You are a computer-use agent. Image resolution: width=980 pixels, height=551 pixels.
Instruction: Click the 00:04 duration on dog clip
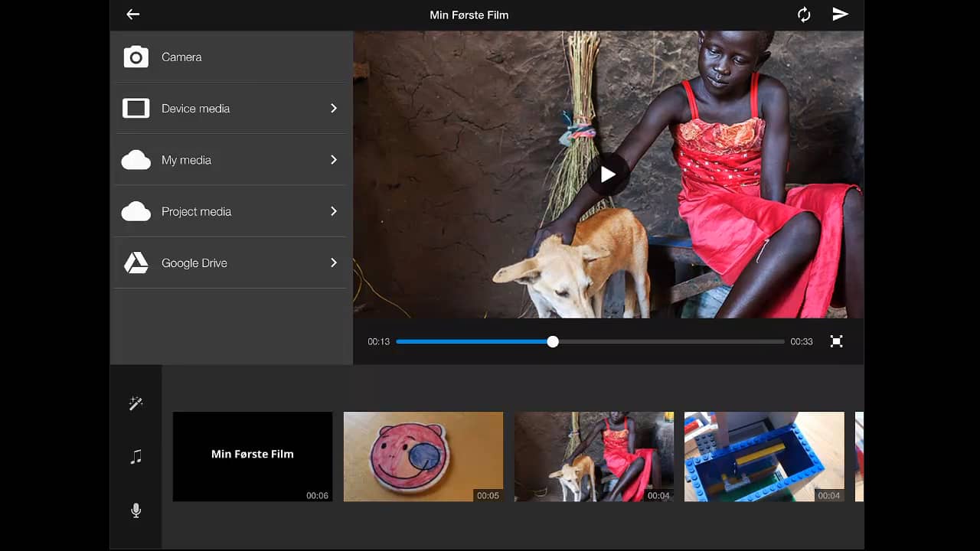658,496
